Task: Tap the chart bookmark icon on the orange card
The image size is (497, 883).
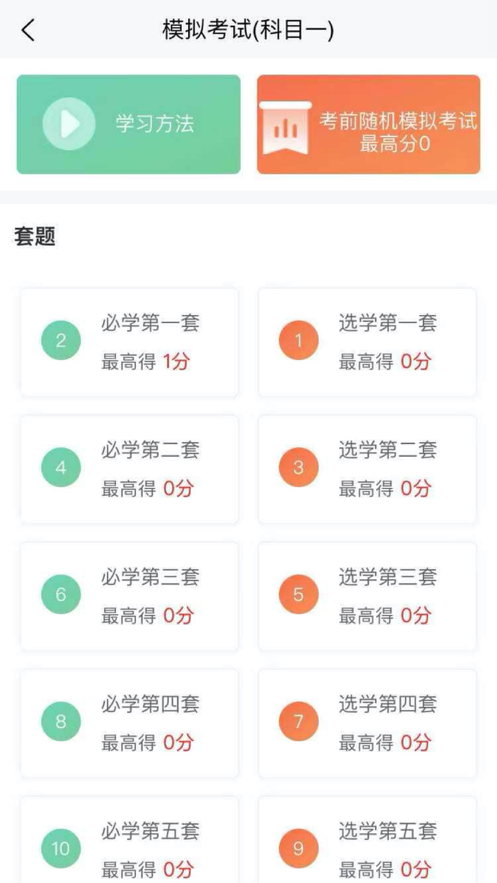Action: pyautogui.click(x=285, y=128)
